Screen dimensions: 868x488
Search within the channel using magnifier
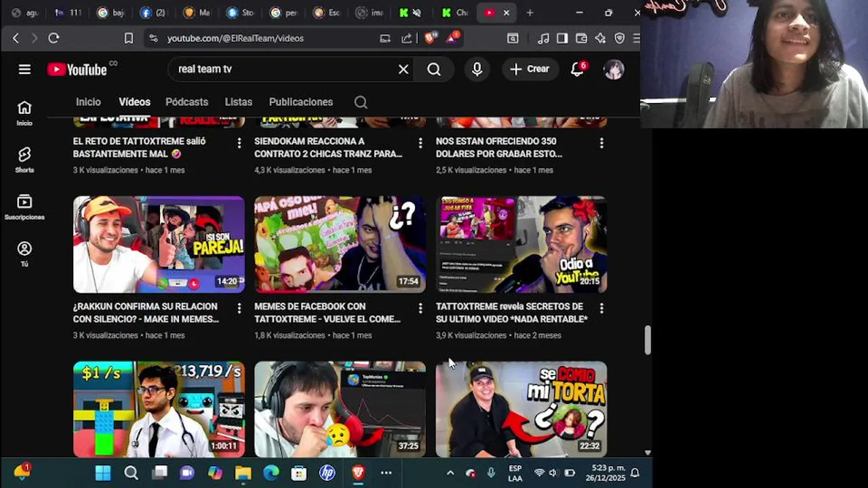pos(361,102)
